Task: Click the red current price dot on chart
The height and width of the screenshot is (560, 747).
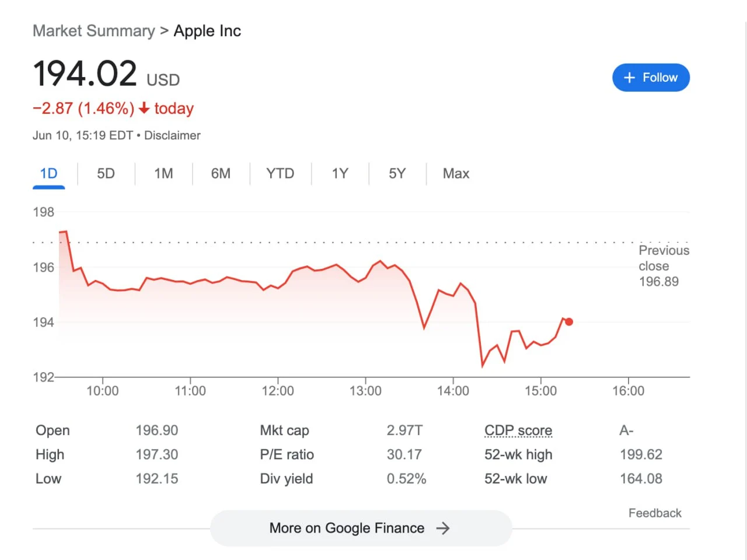Action: [569, 321]
